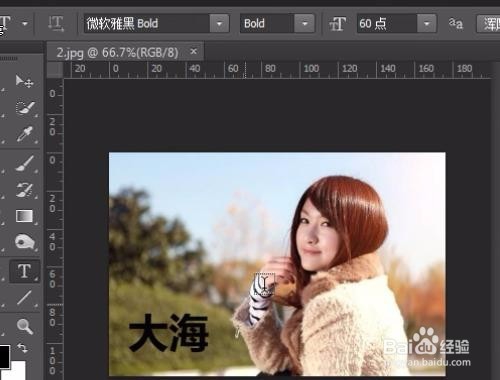The height and width of the screenshot is (380, 500).
Task: Select the Zoom tool
Action: pyautogui.click(x=25, y=326)
